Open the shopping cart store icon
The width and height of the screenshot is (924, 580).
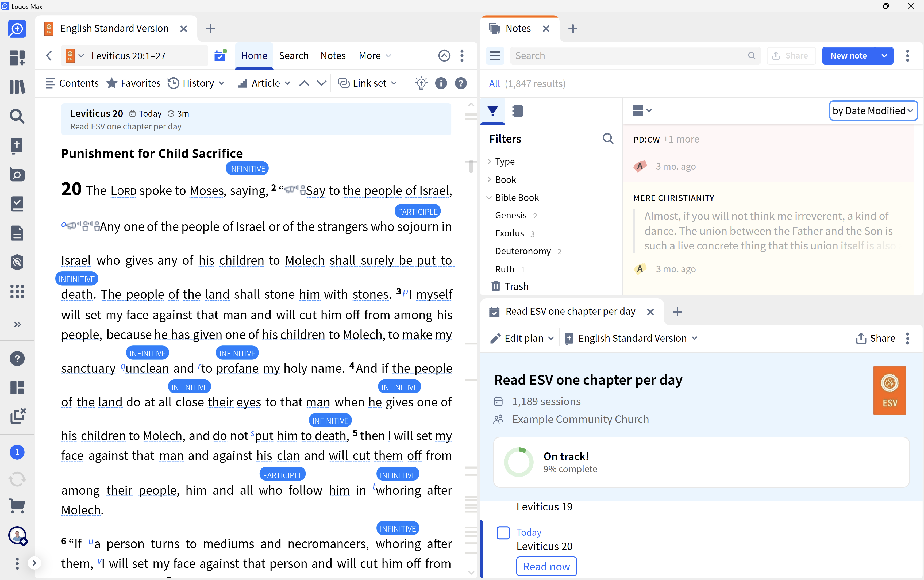[17, 506]
